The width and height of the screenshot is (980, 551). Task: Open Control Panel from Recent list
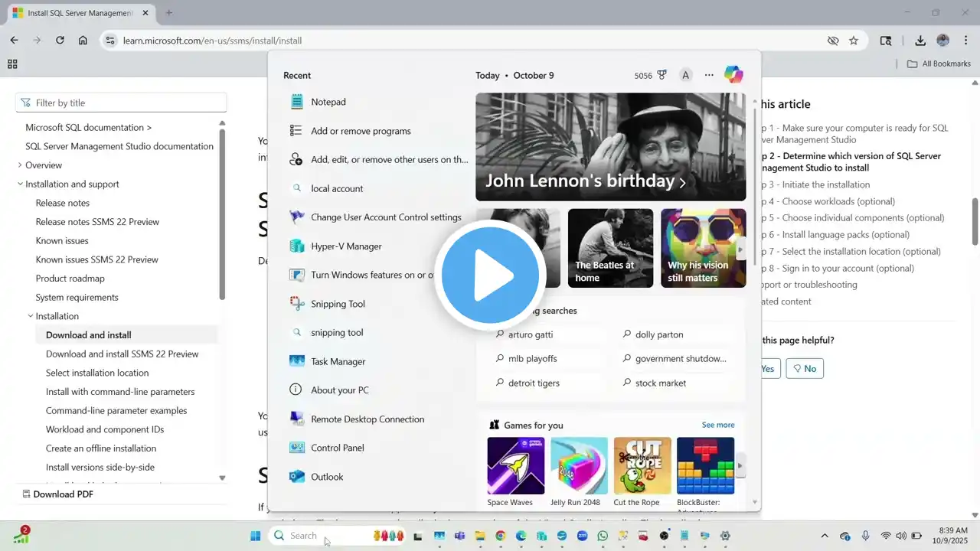click(x=337, y=448)
